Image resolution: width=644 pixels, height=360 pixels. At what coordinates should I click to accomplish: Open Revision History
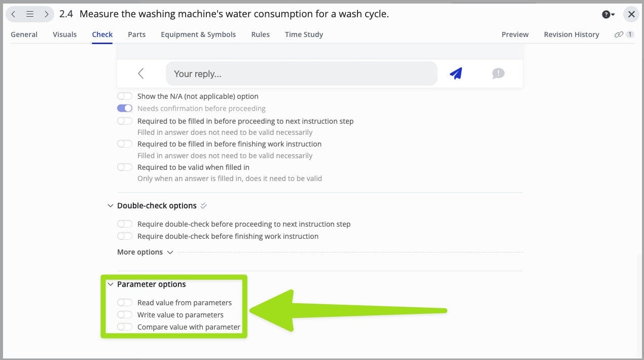coord(571,34)
